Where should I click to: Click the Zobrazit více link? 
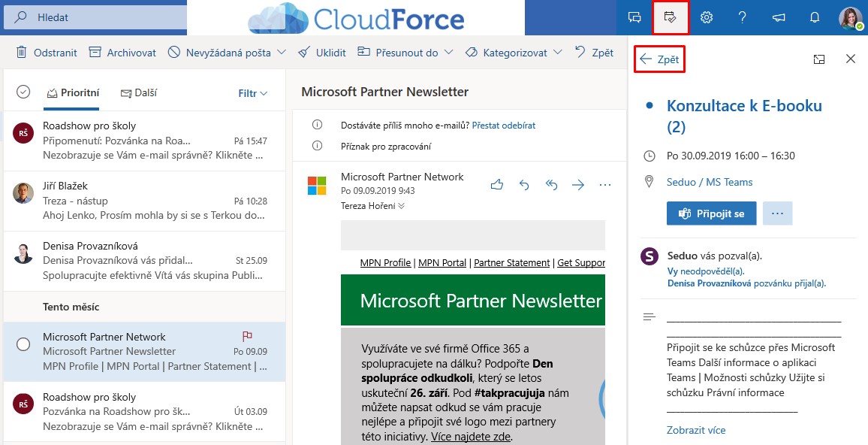point(695,430)
